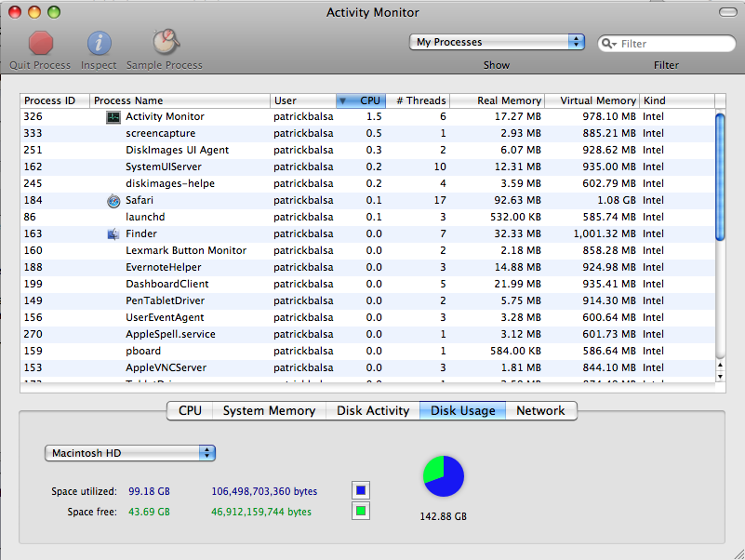Click the 43.69 GB space free value

coord(149,512)
